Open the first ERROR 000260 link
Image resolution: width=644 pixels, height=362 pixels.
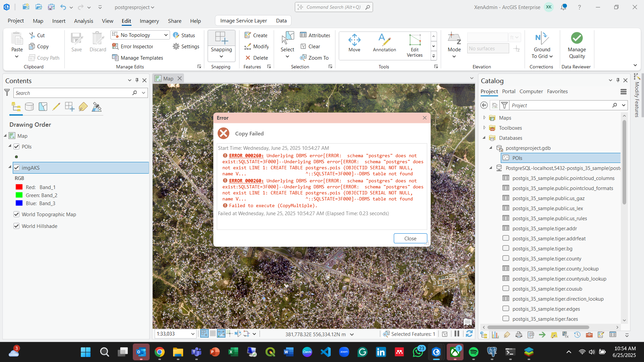(246, 156)
